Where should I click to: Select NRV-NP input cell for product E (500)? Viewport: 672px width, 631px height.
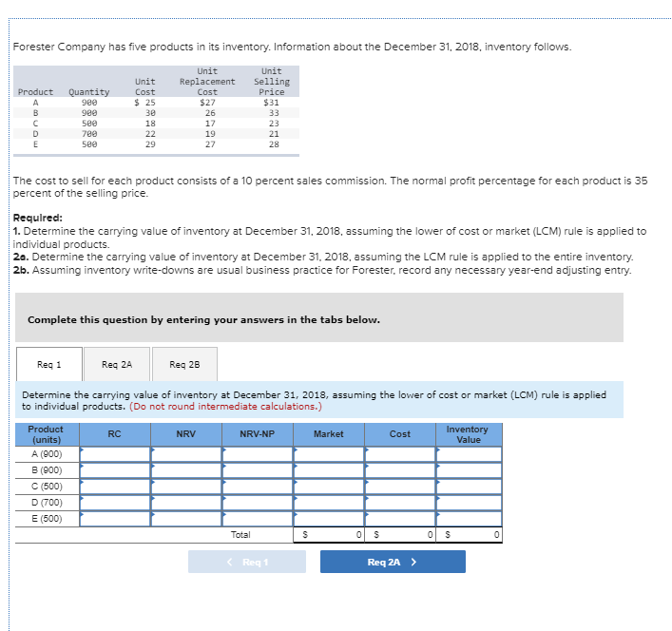tap(258, 519)
